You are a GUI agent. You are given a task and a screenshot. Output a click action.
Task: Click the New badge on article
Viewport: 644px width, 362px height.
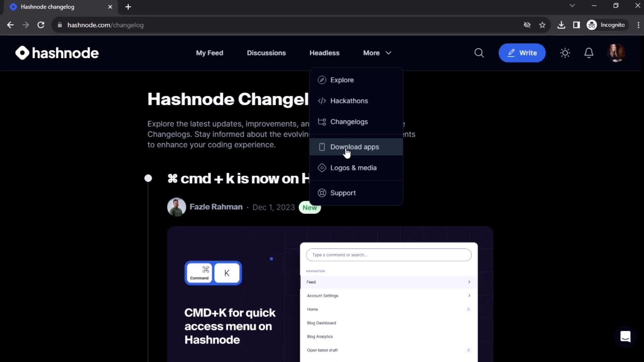(x=310, y=208)
